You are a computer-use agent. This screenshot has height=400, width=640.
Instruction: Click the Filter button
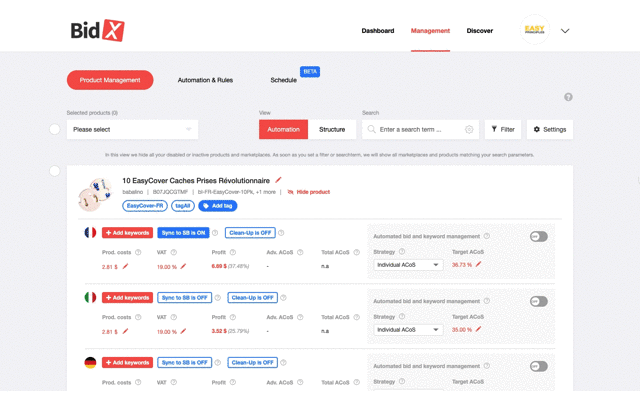[503, 129]
